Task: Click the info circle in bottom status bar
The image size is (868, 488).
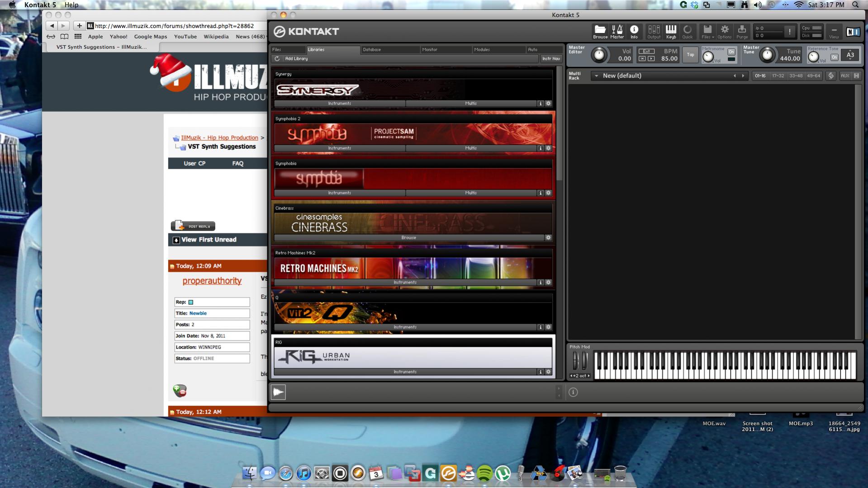Action: 573,393
